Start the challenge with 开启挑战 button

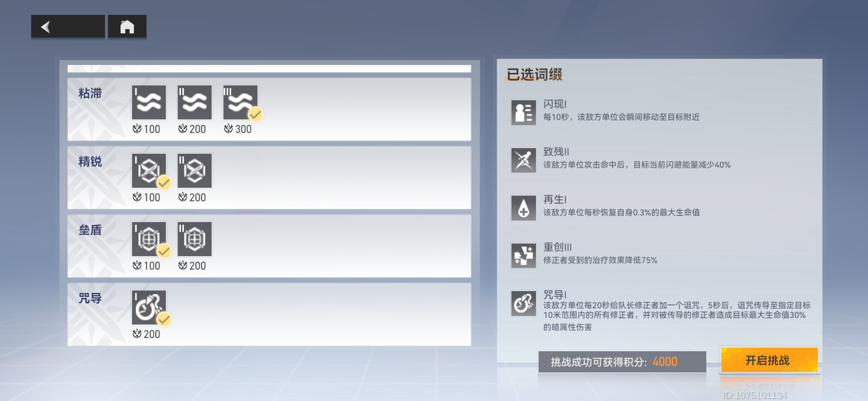pyautogui.click(x=770, y=360)
